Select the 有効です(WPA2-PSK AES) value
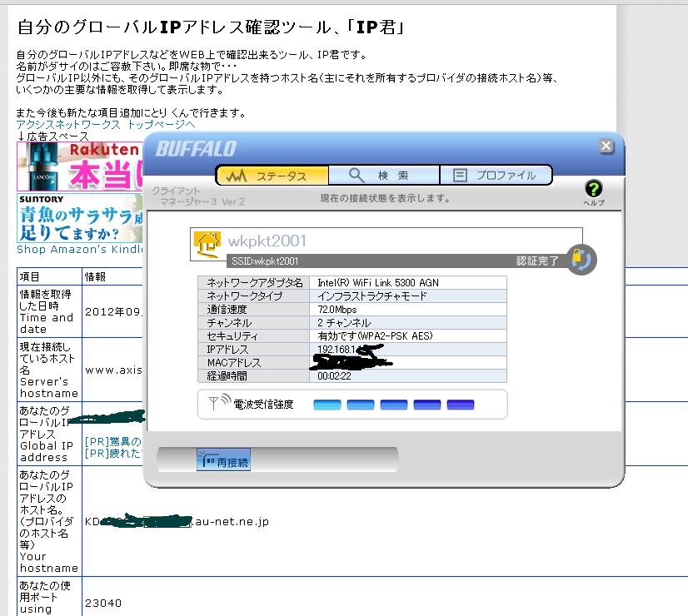Screen dimensions: 688x616 point(375,335)
